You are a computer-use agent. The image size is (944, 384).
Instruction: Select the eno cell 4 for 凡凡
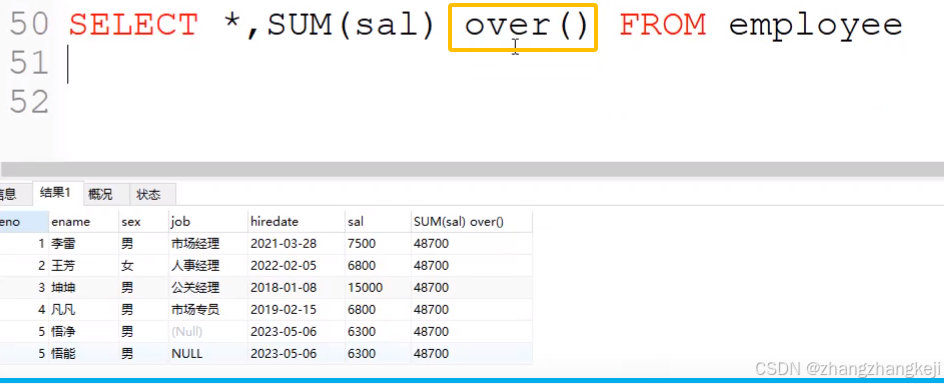(x=24, y=310)
